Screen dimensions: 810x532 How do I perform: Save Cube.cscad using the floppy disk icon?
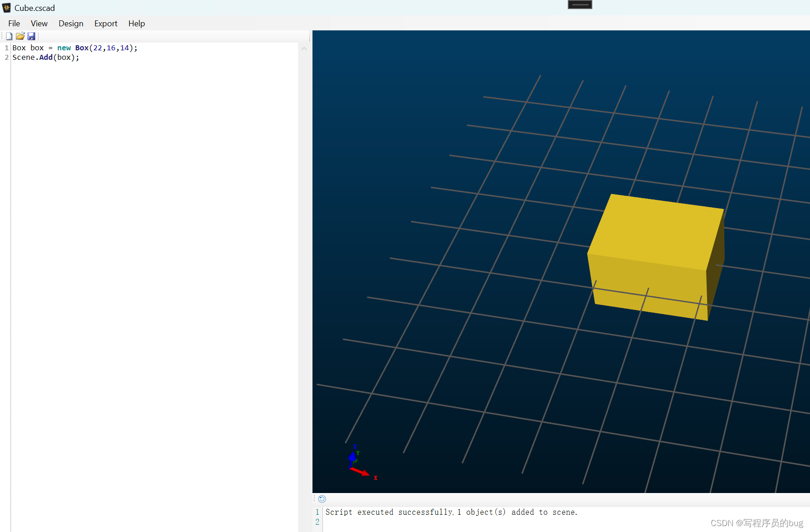(31, 36)
